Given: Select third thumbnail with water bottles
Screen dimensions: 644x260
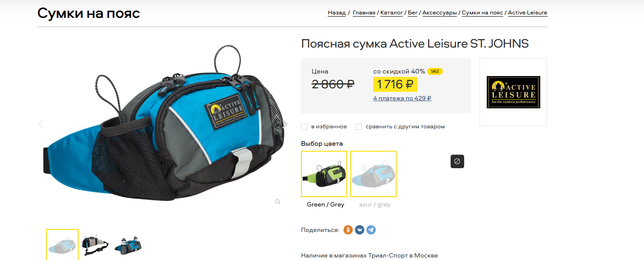Looking at the screenshot, I should click(x=128, y=246).
